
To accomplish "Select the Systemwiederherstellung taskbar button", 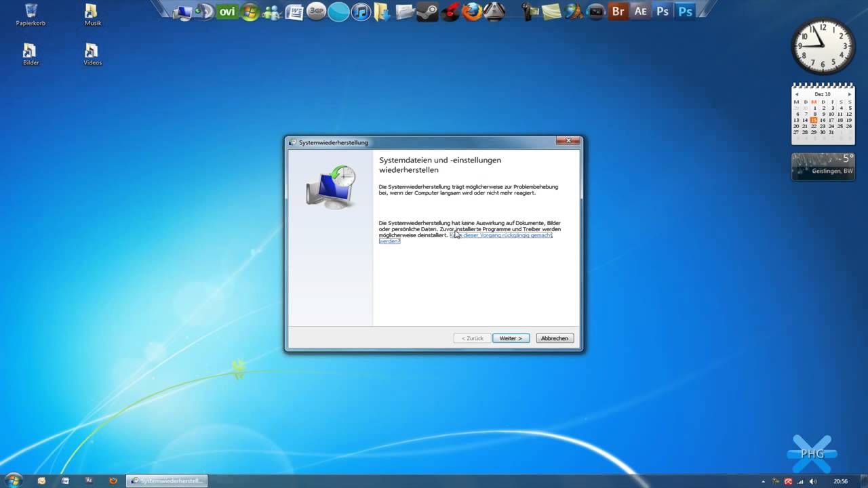I will pos(166,481).
